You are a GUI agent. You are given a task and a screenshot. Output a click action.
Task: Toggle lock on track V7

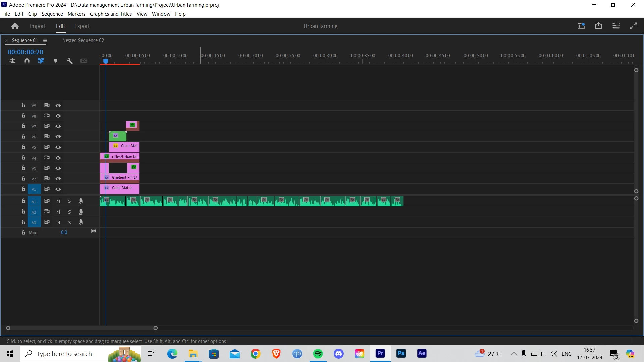[x=23, y=126]
